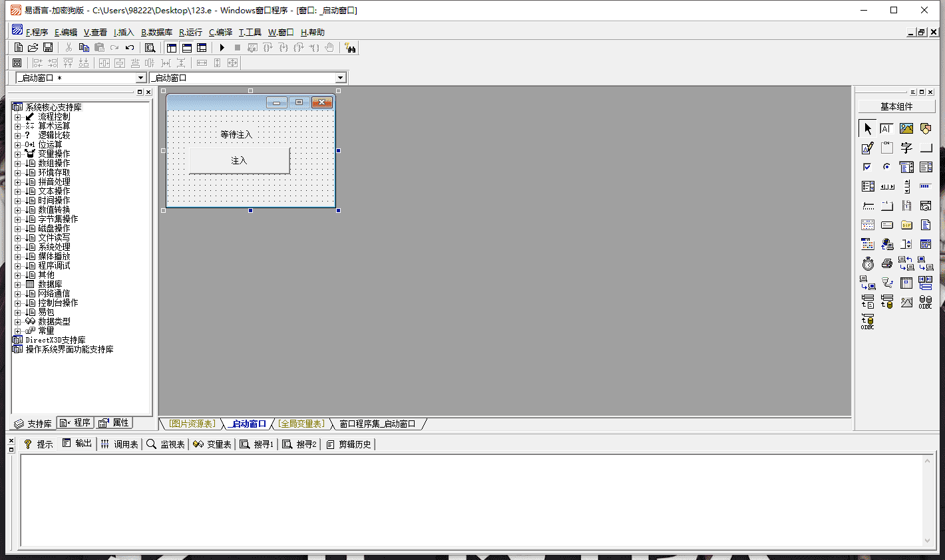
Task: Open the find binoculars tool
Action: click(x=350, y=48)
